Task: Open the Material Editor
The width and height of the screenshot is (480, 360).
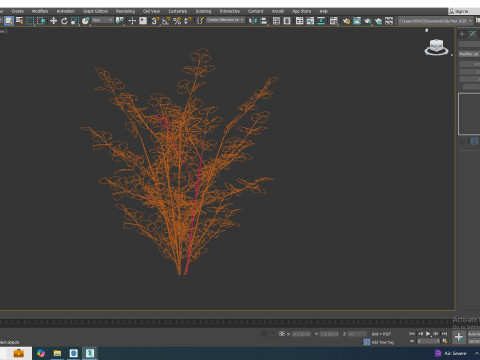Action: pos(334,21)
